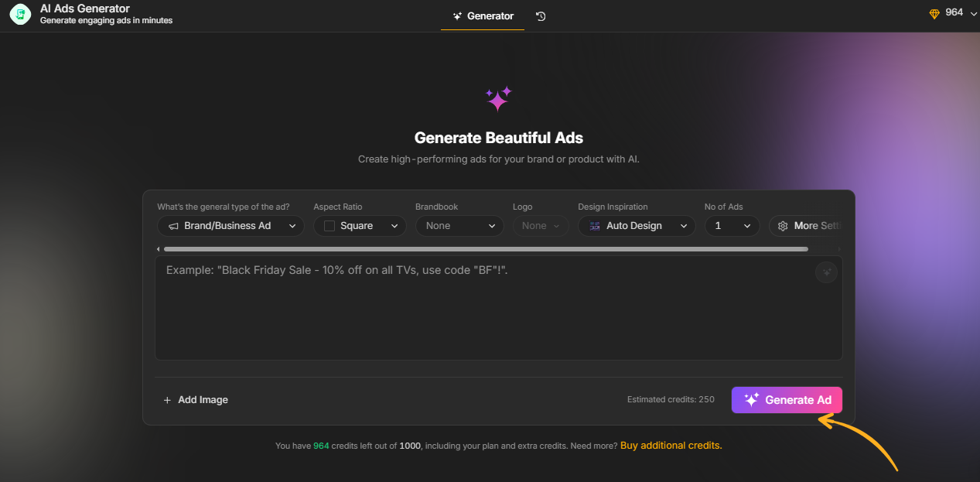Viewport: 980px width, 482px height.
Task: Click the AI Ads Generator app logo
Action: pyautogui.click(x=20, y=15)
